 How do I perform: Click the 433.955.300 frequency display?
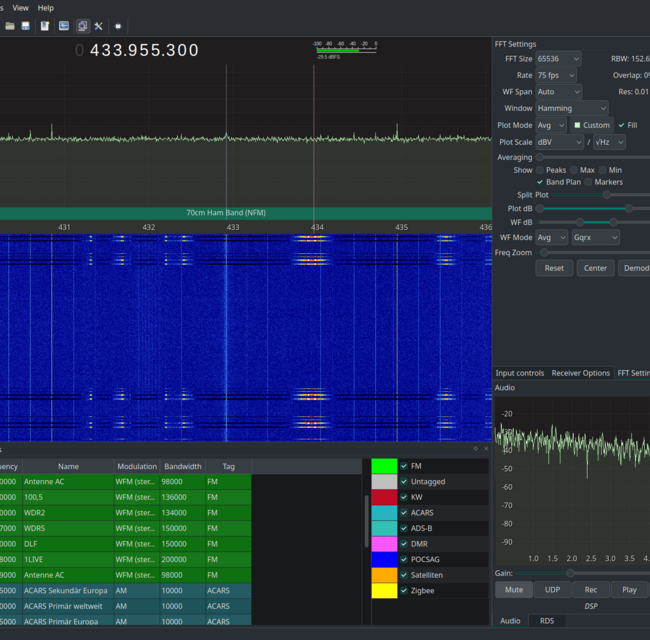[x=143, y=50]
